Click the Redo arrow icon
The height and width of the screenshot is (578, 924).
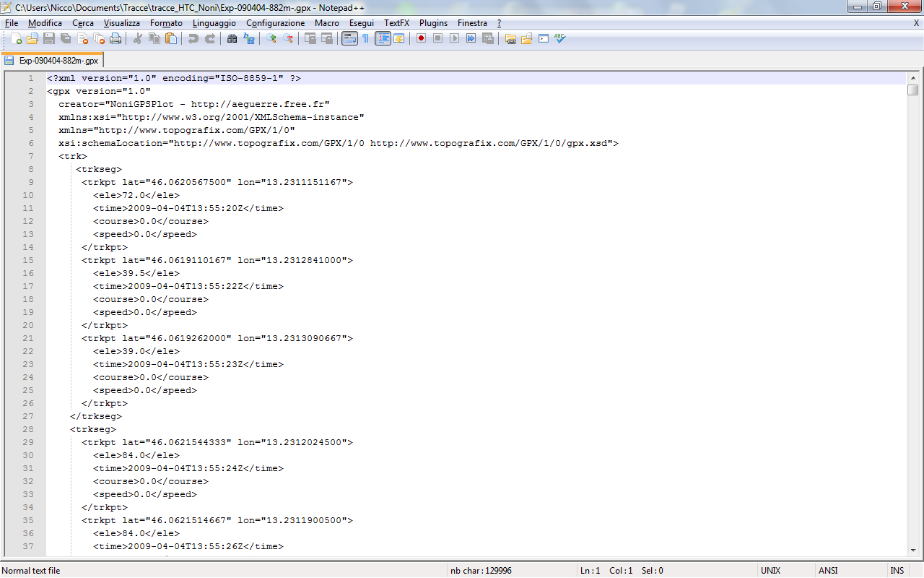[x=209, y=38]
